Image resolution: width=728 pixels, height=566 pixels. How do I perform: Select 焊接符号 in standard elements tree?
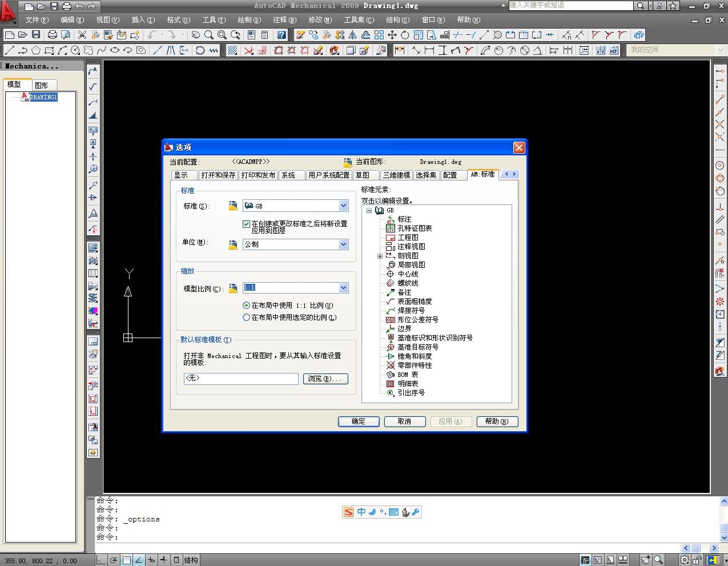tap(411, 311)
